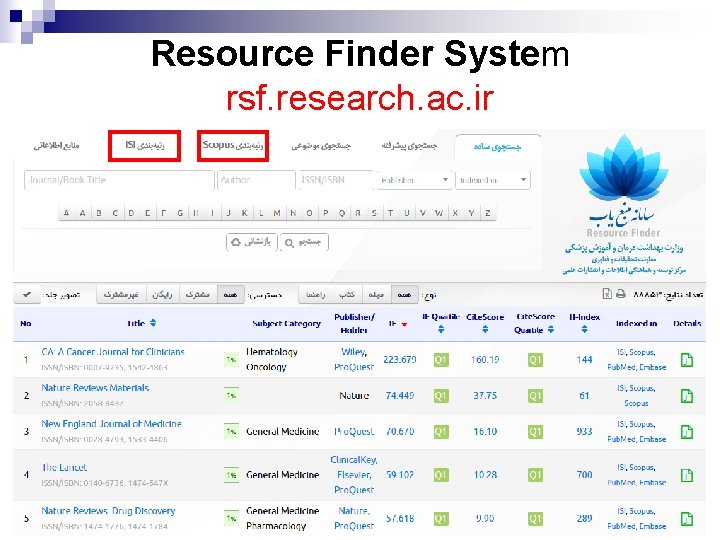
Task: Click IF value 59.102 in Lancet row
Action: pos(400,475)
